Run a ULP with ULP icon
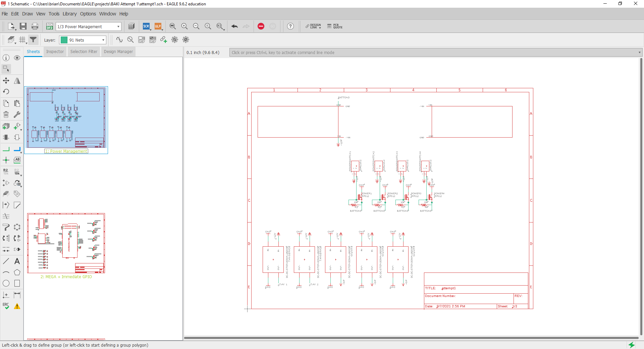The height and width of the screenshot is (349, 644). pos(158,27)
